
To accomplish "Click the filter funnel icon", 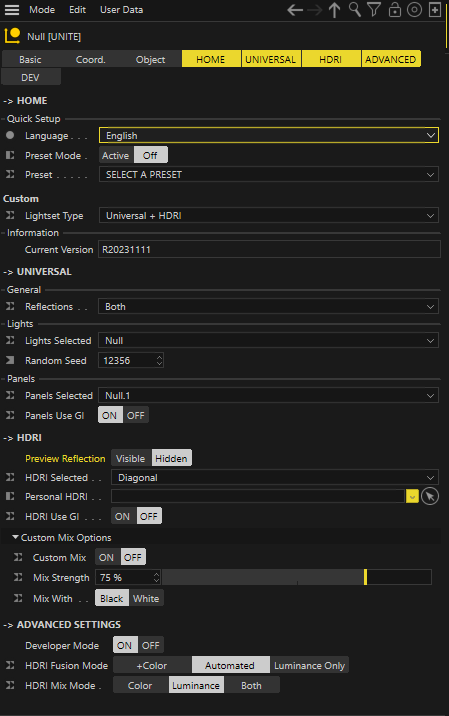I will (x=374, y=9).
